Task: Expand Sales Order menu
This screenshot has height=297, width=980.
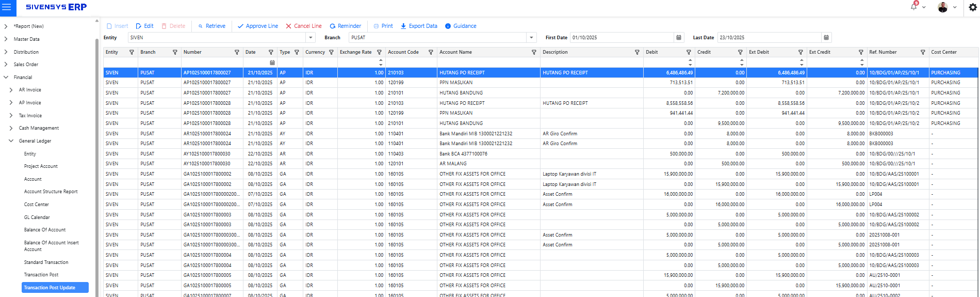Action: coord(6,65)
